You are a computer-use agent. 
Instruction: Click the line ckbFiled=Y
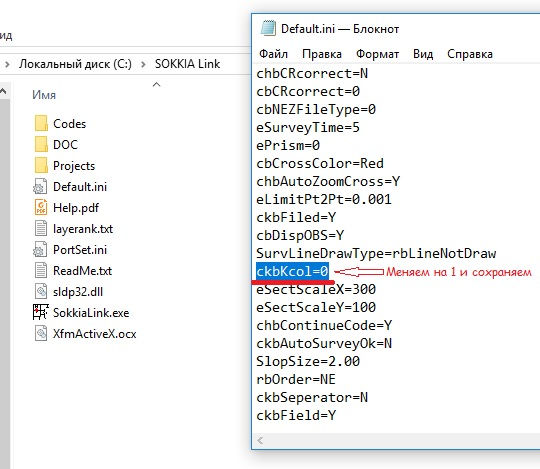(296, 217)
